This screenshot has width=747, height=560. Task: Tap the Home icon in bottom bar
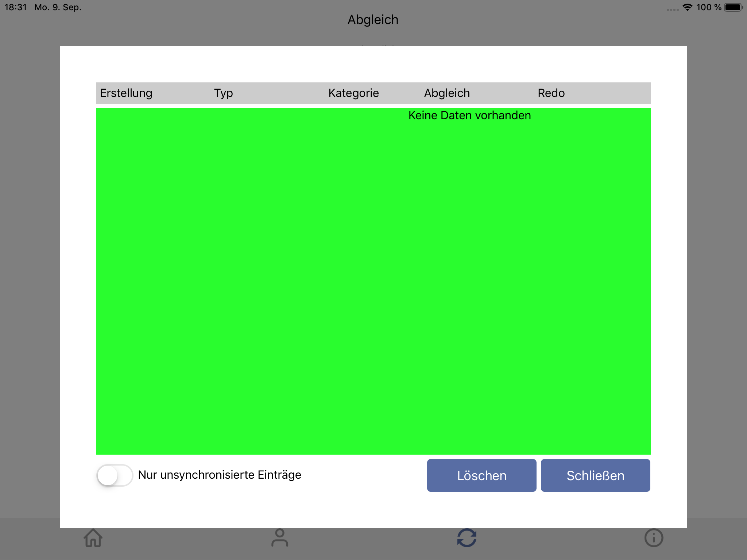(x=93, y=538)
